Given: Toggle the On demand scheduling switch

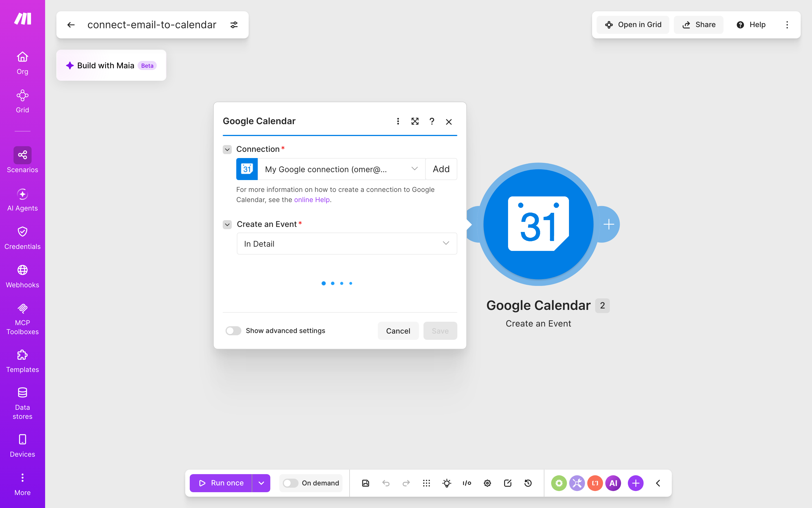Looking at the screenshot, I should 290,483.
